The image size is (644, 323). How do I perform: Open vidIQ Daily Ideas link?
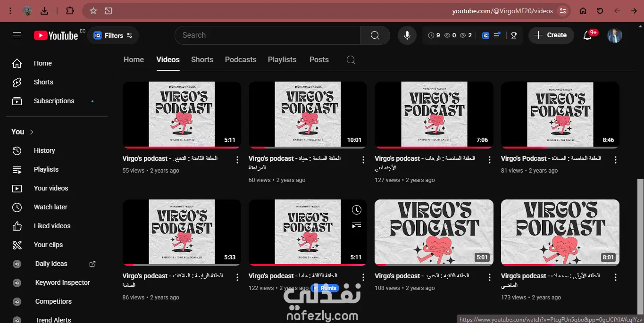[57, 264]
